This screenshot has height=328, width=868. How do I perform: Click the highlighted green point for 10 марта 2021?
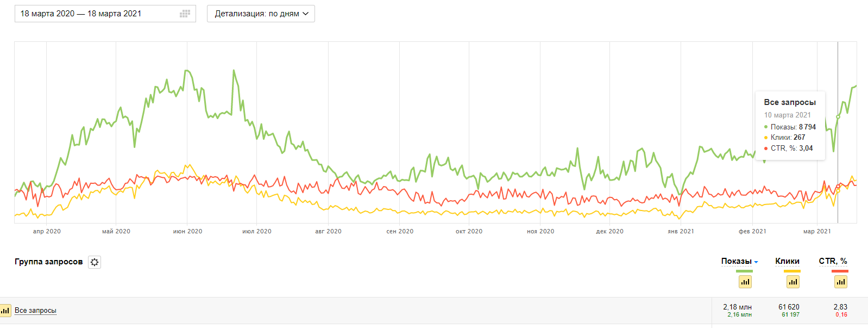[x=838, y=117]
